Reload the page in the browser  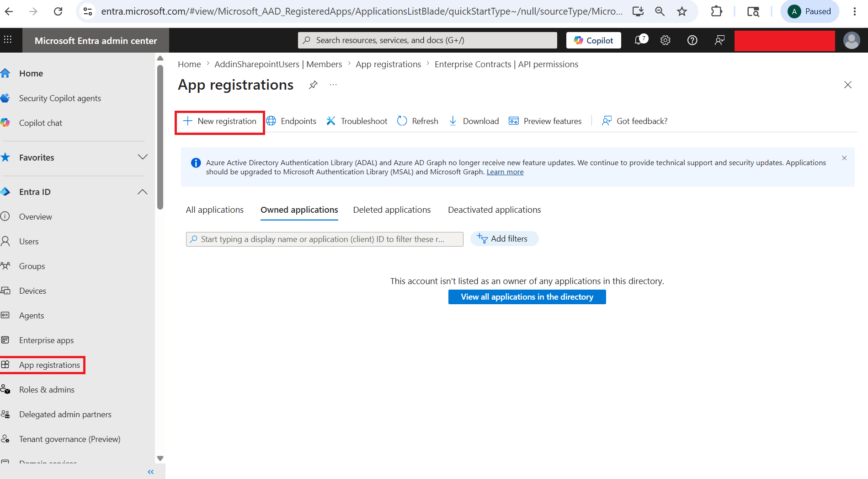[x=58, y=11]
